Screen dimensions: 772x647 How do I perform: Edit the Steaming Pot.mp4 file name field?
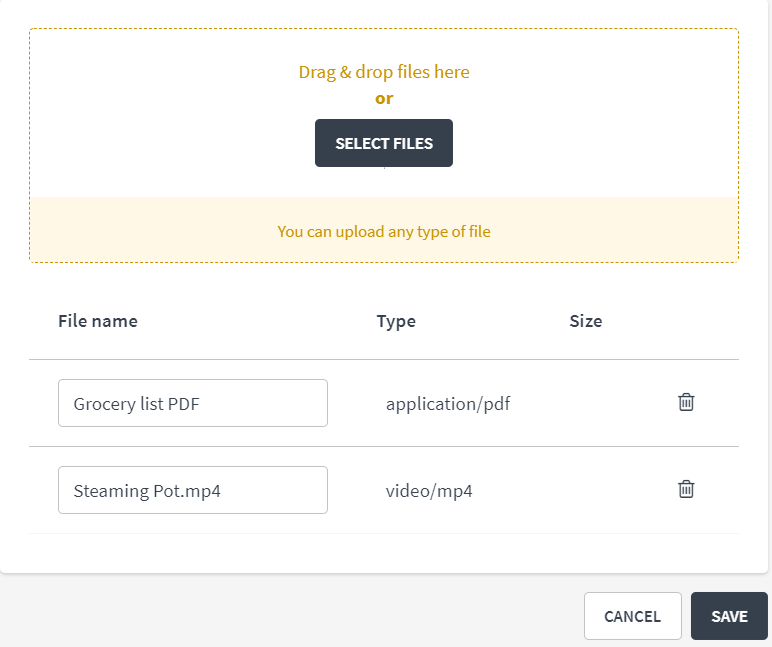pos(193,490)
